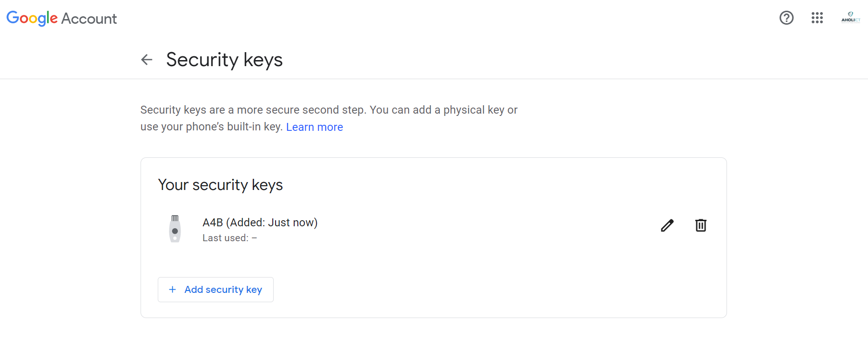This screenshot has width=868, height=359.
Task: Click the plus icon beside Add security key
Action: click(172, 290)
